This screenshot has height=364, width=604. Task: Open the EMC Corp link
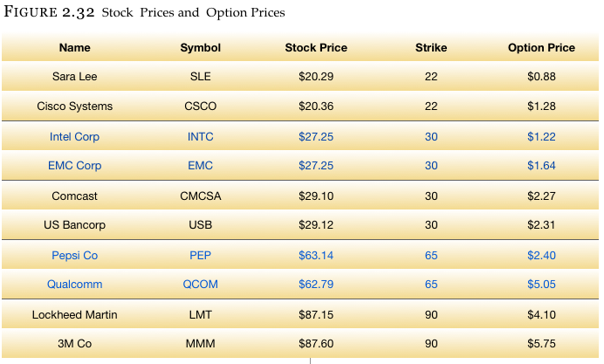[x=74, y=166]
